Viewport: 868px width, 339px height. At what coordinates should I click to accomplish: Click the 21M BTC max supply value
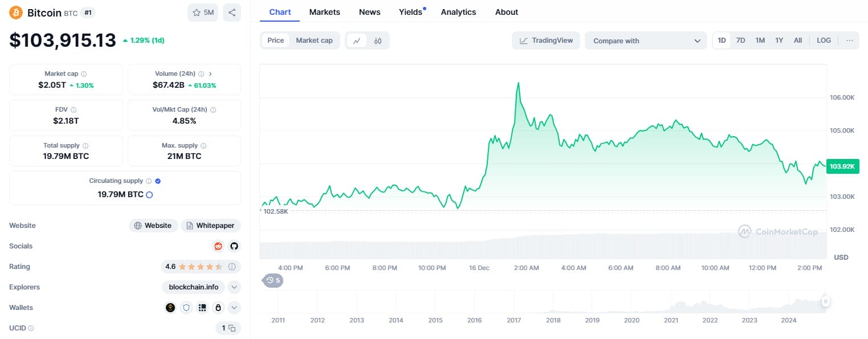point(184,156)
